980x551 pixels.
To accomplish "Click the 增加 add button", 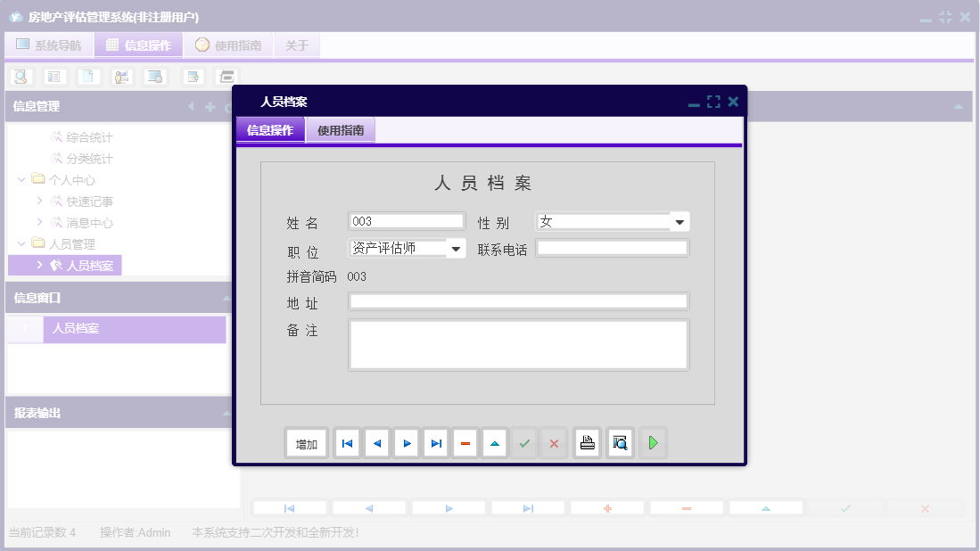I will click(x=306, y=442).
